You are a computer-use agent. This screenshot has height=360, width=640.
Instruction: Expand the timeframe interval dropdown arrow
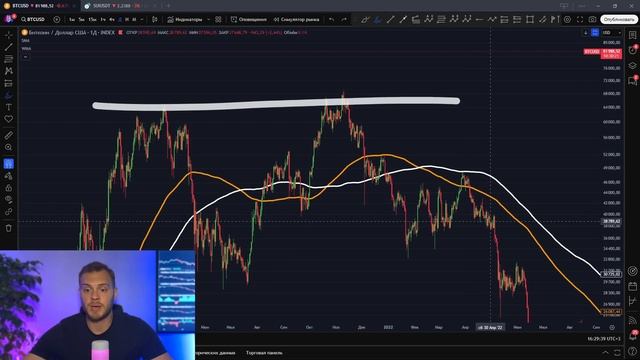coord(142,19)
